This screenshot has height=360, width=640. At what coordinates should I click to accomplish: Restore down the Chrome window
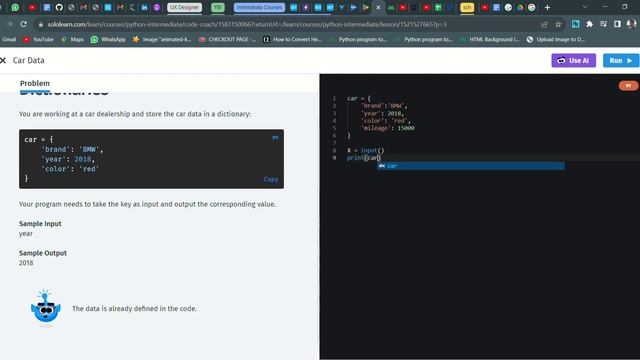(x=624, y=7)
